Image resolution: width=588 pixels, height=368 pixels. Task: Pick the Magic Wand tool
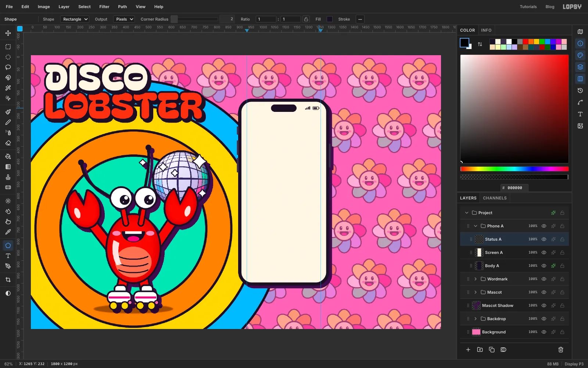(8, 88)
